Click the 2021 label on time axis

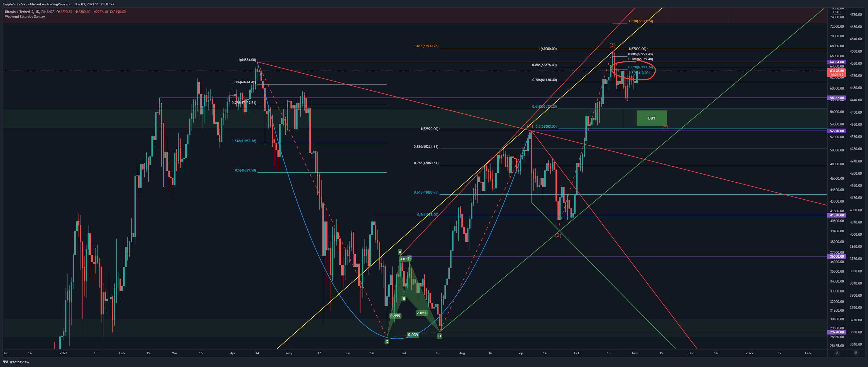tap(63, 353)
